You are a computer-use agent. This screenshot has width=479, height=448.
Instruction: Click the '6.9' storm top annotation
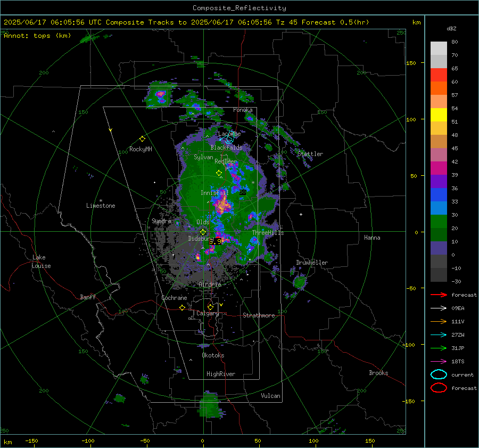215,242
